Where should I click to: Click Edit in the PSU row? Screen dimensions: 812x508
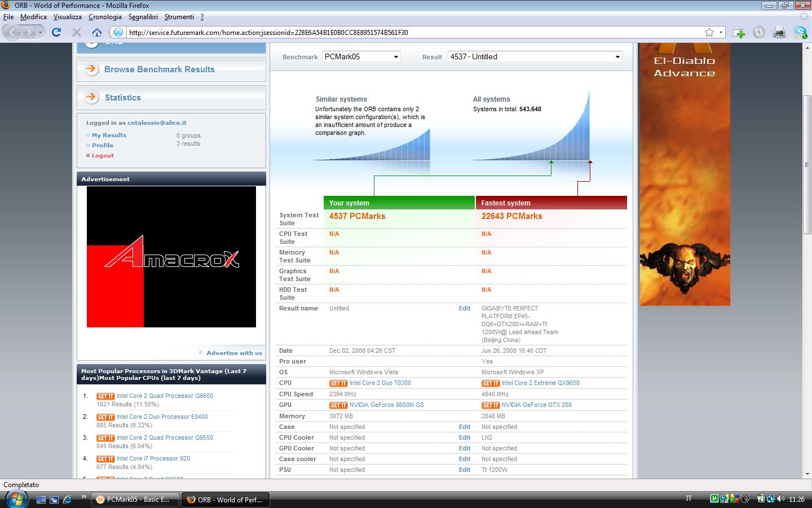[x=465, y=470]
